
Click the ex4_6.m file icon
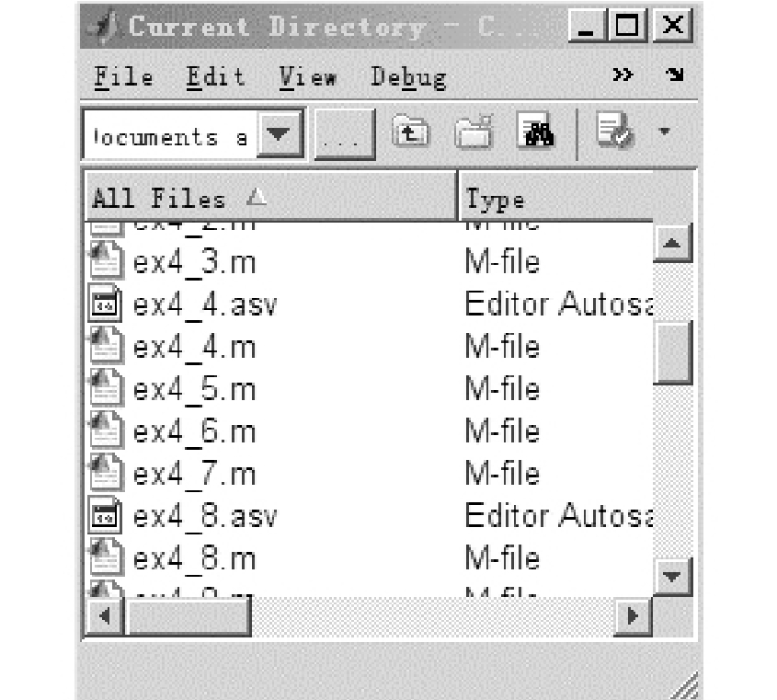tap(106, 430)
